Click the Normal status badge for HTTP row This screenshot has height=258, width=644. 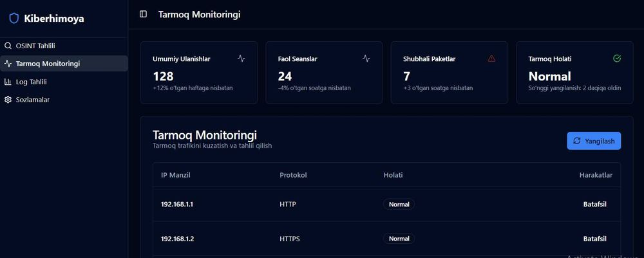(x=399, y=204)
